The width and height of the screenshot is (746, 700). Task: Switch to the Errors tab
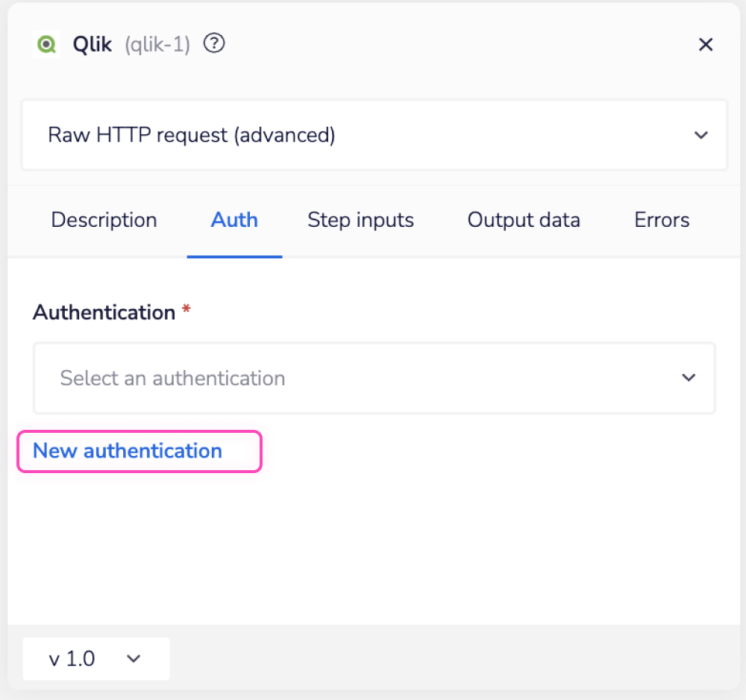[662, 219]
